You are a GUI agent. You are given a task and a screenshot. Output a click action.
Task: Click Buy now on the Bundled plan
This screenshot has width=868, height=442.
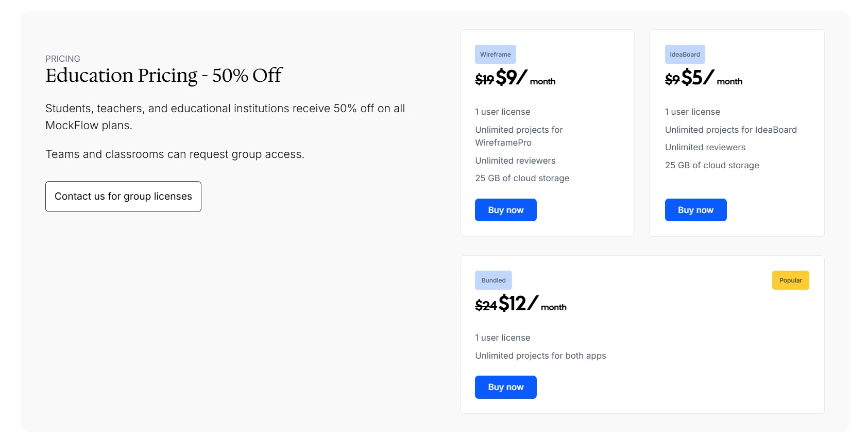505,386
